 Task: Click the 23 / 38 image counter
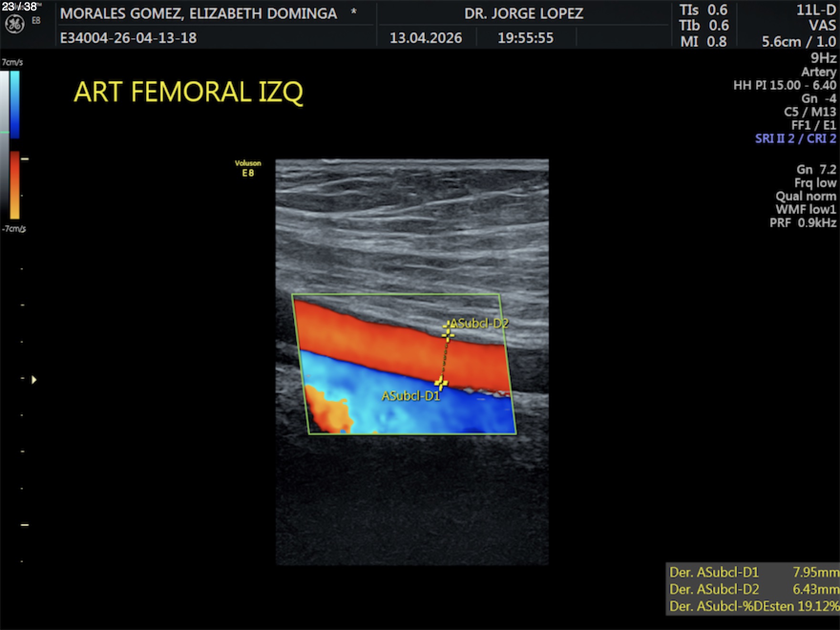coord(20,7)
